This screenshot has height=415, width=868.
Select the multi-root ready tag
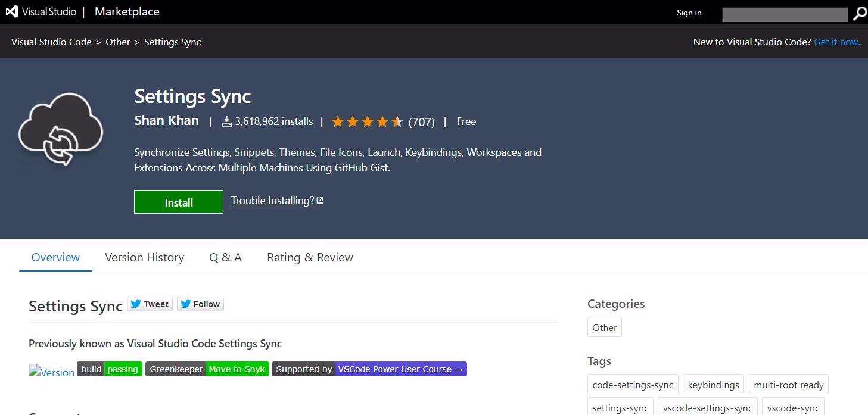pyautogui.click(x=789, y=385)
